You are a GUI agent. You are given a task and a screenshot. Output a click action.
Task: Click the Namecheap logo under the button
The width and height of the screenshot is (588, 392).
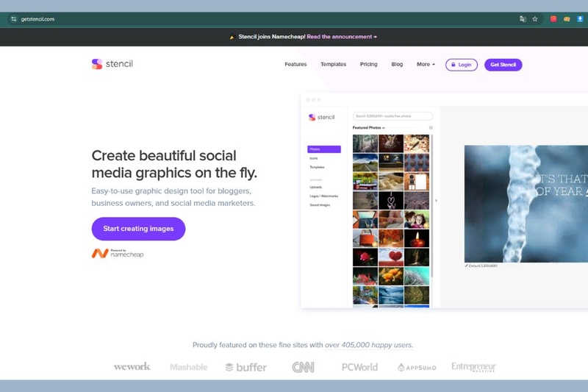(x=118, y=253)
